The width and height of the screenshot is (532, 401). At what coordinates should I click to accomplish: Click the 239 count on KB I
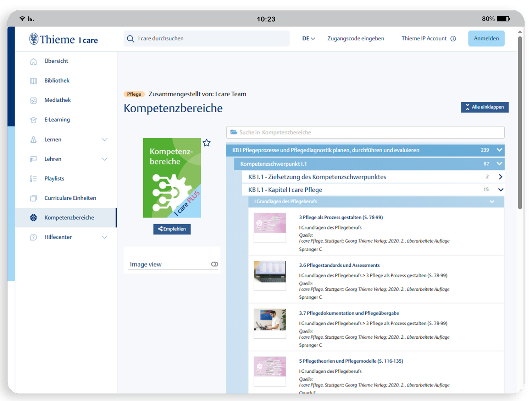485,150
